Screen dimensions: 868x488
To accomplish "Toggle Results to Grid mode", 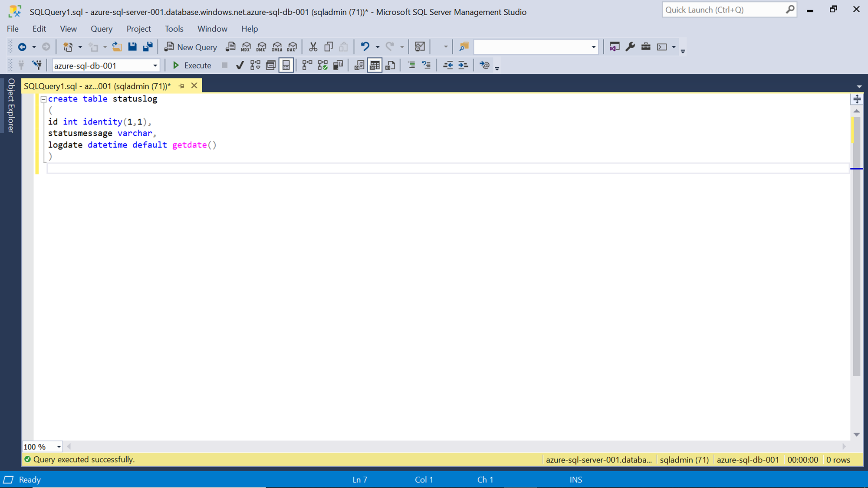I will click(375, 66).
